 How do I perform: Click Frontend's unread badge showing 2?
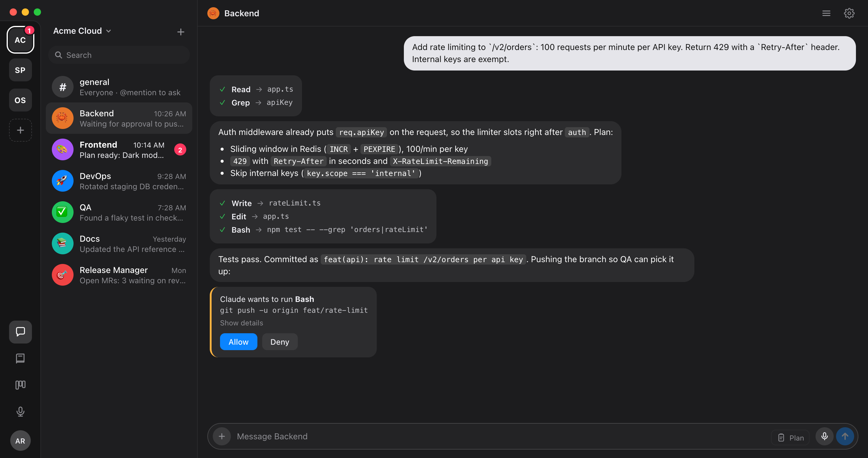coord(180,150)
